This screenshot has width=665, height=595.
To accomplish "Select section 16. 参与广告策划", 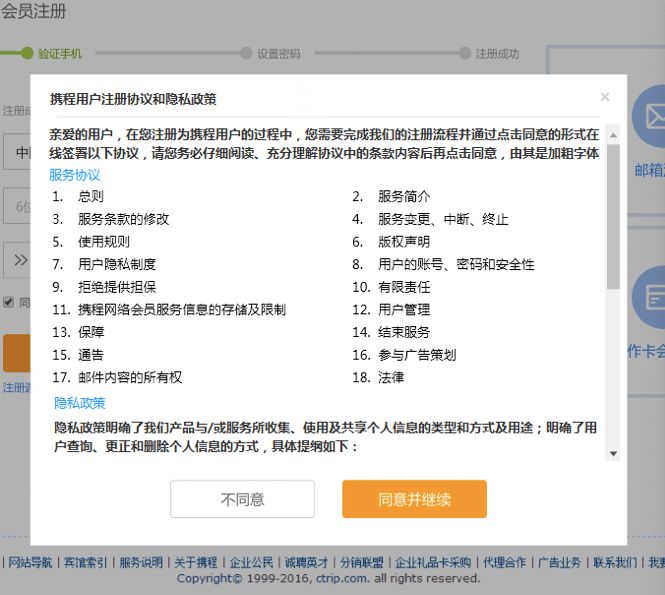I will 404,355.
